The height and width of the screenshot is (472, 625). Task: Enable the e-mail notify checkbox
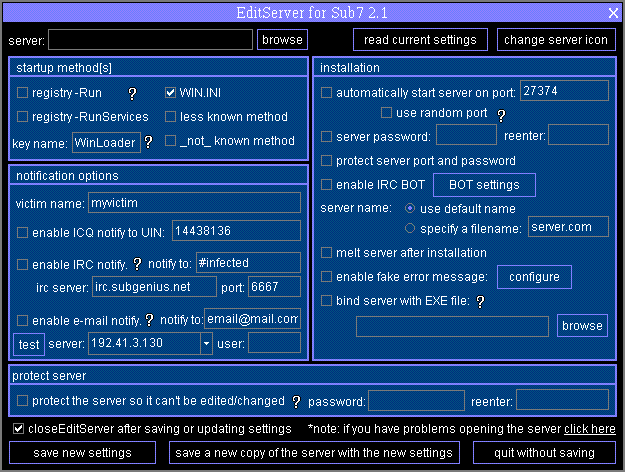tap(22, 320)
